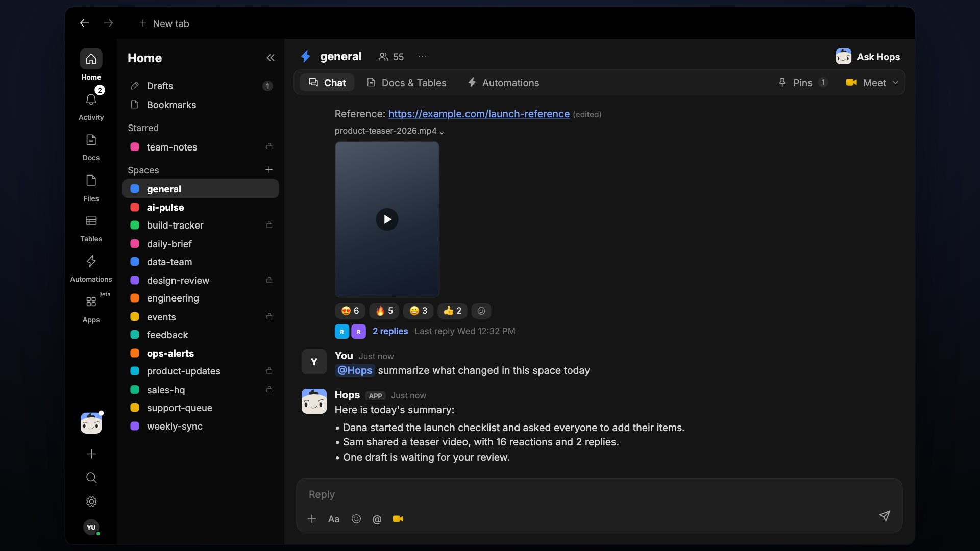Go back with the left arrow

click(x=84, y=23)
